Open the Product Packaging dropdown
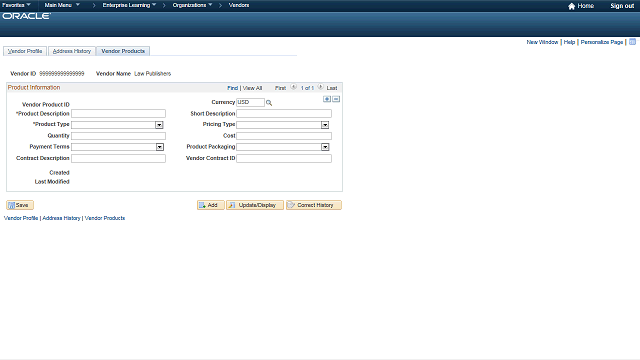The image size is (640, 360). pyautogui.click(x=325, y=147)
